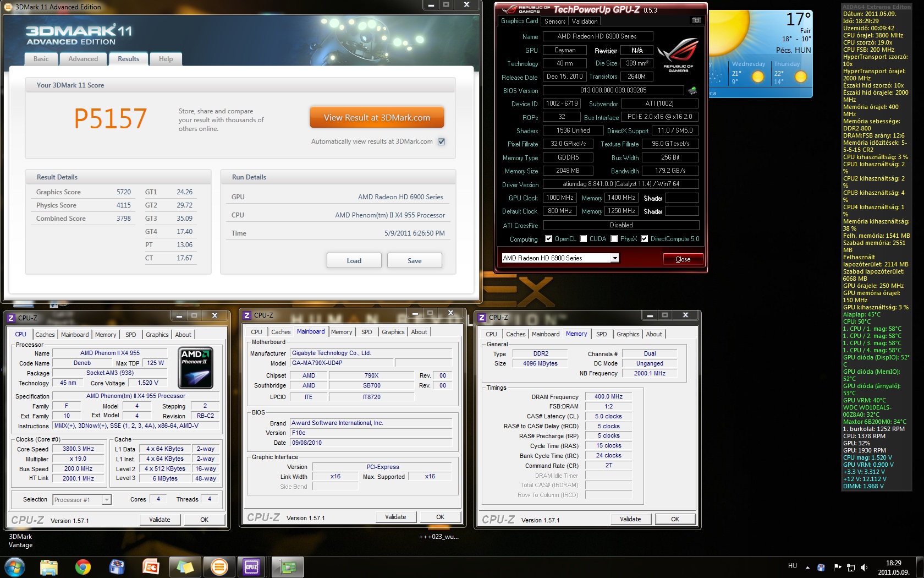Toggle the PhysX checkbox in GPU-Z
Image resolution: width=924 pixels, height=578 pixels.
[x=614, y=239]
